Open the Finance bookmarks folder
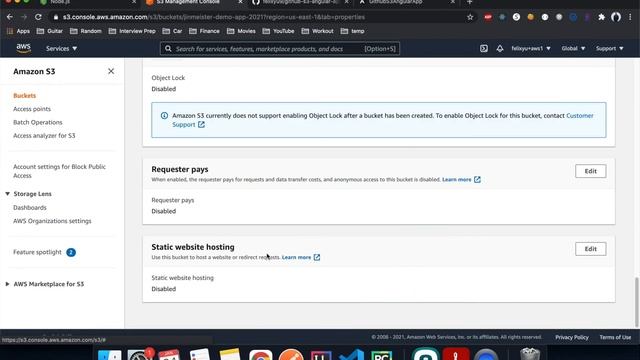640x360 pixels. pyautogui.click(x=204, y=31)
